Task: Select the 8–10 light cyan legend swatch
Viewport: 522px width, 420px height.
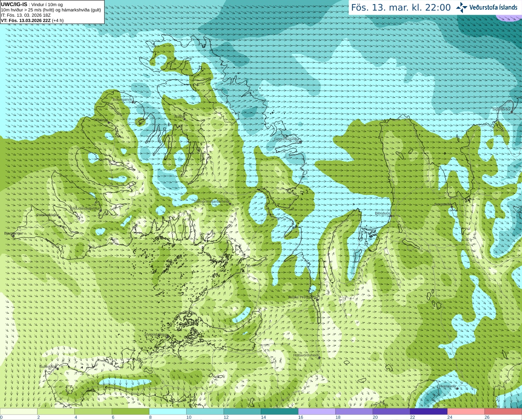Action: [168, 411]
